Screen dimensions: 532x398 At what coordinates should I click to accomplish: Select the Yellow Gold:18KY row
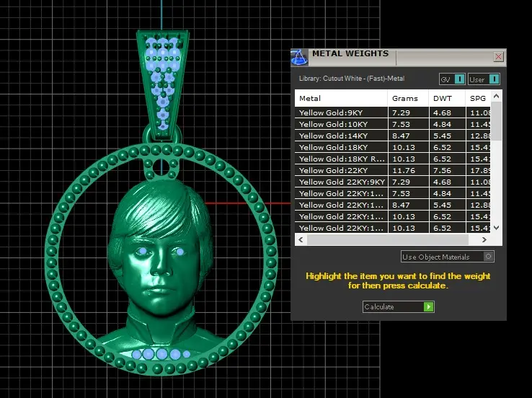tap(393, 147)
